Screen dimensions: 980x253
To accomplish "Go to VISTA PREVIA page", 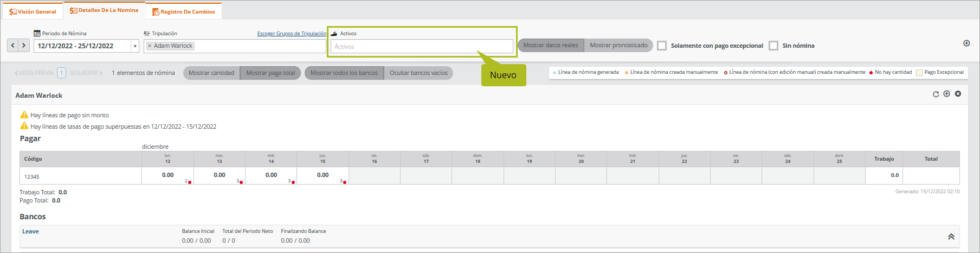I will [x=34, y=73].
